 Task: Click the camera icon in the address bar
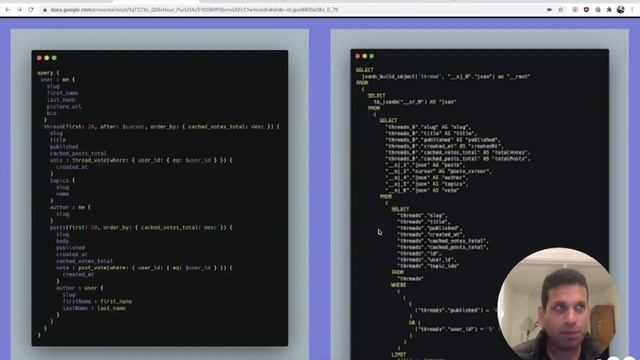[x=549, y=9]
